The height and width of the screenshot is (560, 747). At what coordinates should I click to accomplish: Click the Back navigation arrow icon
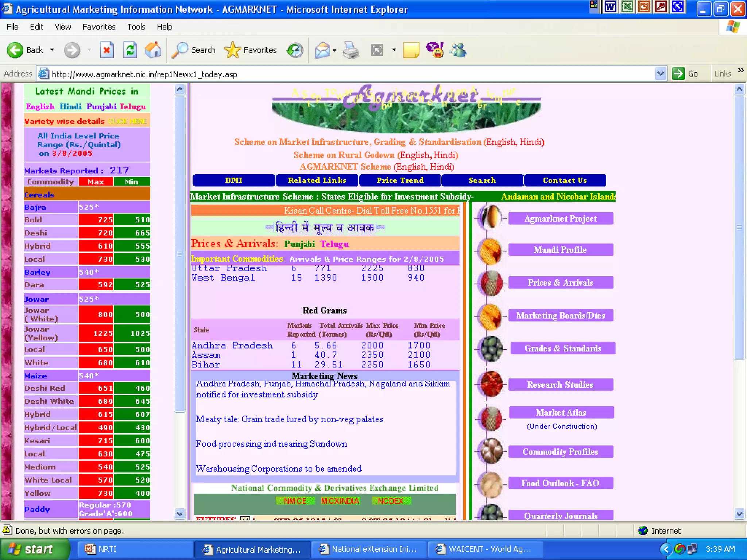[x=15, y=50]
